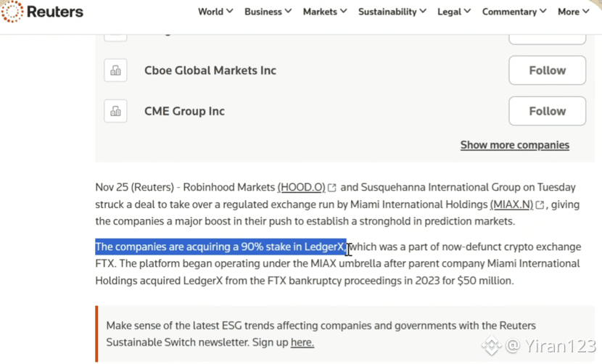This screenshot has height=364, width=602.
Task: Follow Cboe Global Markets Inc
Action: coord(547,70)
